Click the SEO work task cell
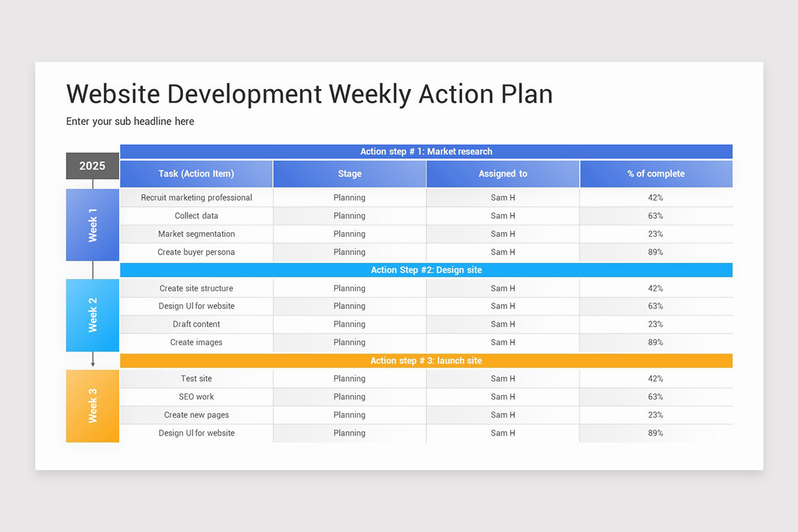 196,396
